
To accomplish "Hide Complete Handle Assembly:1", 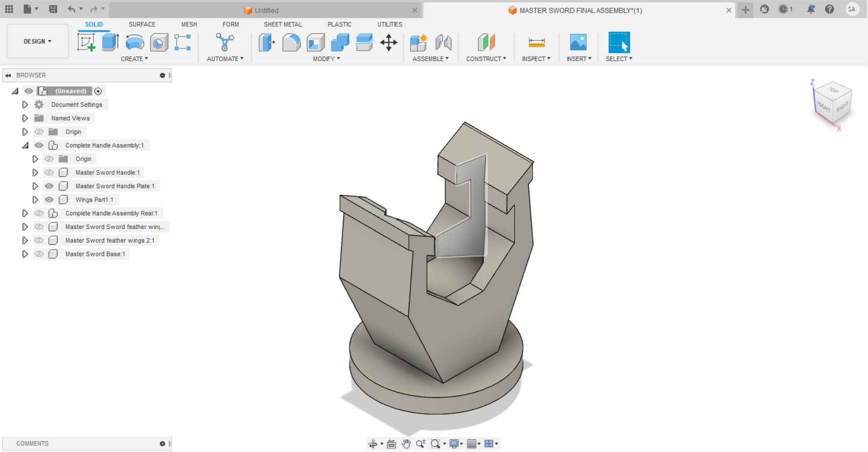I will [39, 145].
